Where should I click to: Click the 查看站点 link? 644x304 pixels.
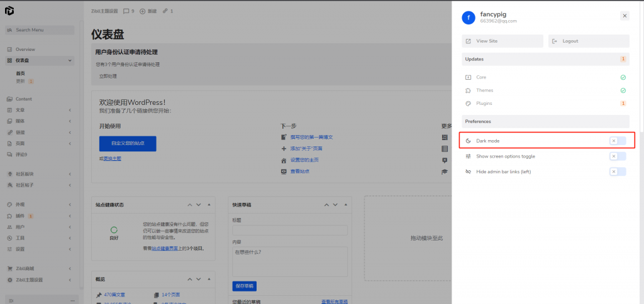pyautogui.click(x=300, y=171)
